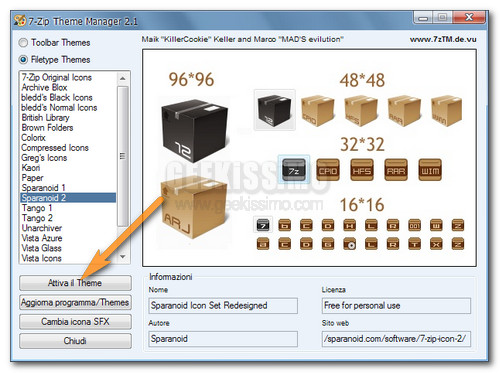This screenshot has height=373, width=500.
Task: Click the large brown ARJ box icon
Action: pos(194,207)
